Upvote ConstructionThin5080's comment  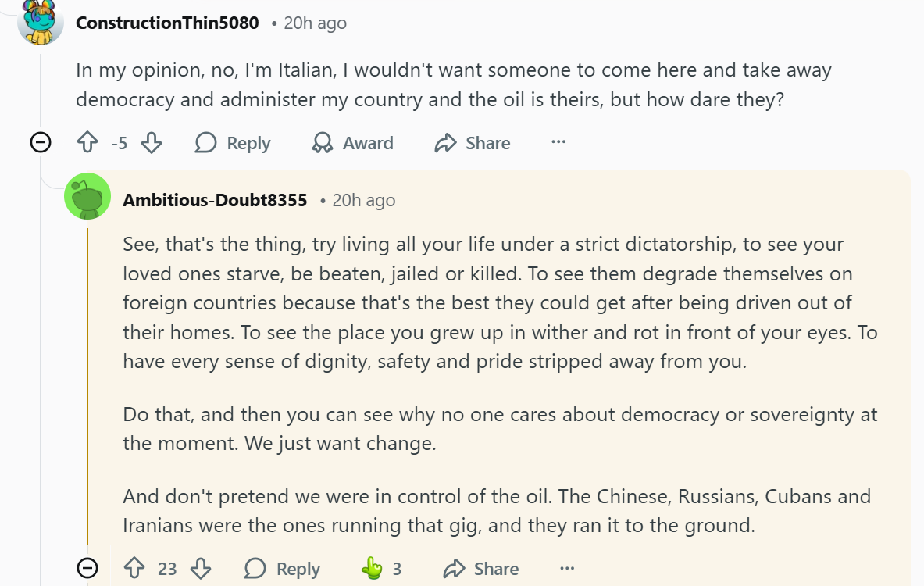[87, 143]
